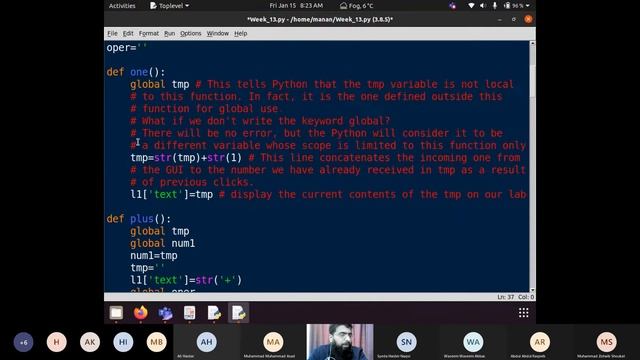
Task: Click the Fog 6°C weather indicator
Action: pos(357,6)
